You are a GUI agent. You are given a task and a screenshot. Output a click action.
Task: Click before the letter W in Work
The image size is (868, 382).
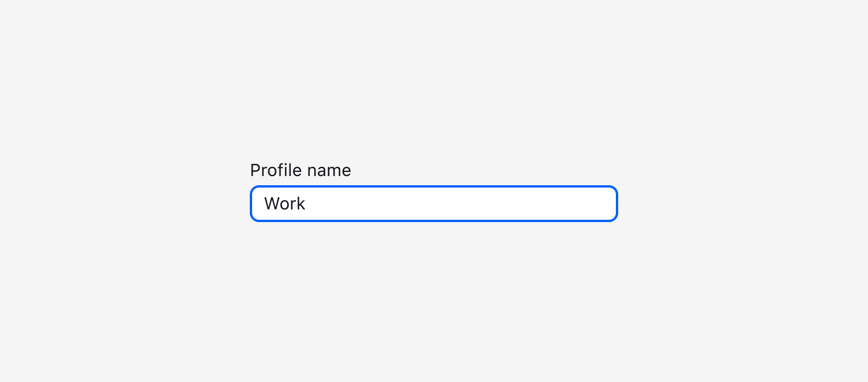pyautogui.click(x=264, y=204)
